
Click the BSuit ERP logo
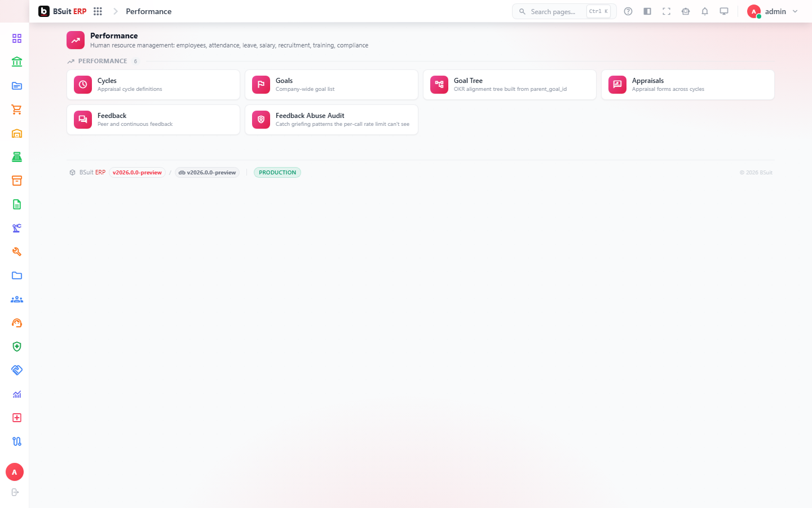(x=62, y=11)
